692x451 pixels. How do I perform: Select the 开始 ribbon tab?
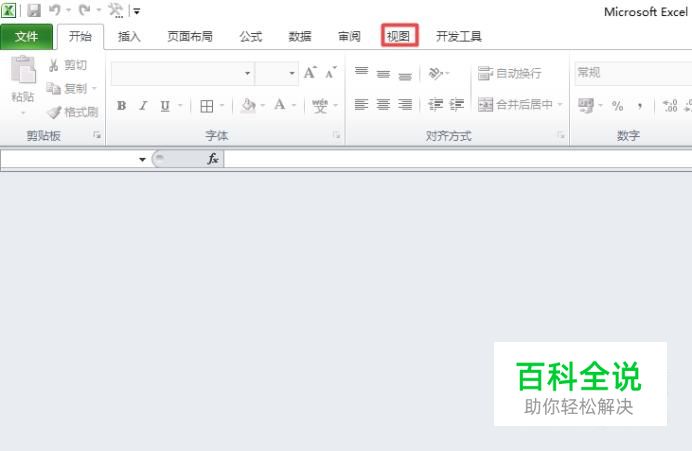80,37
